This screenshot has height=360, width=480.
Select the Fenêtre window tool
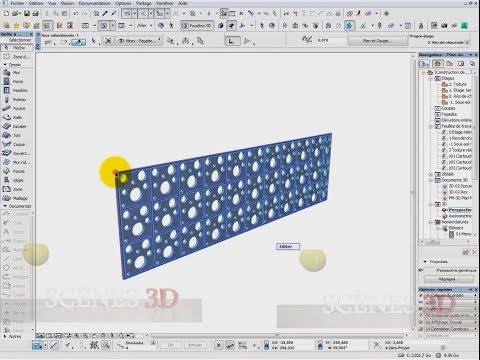coord(17,90)
